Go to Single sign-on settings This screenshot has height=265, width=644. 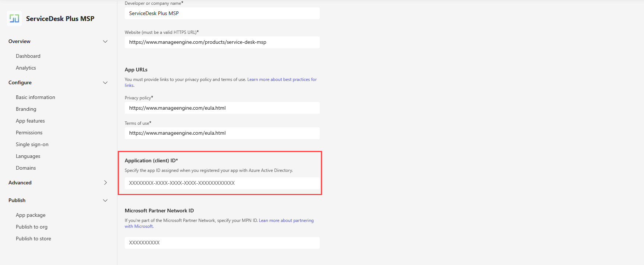pos(32,144)
